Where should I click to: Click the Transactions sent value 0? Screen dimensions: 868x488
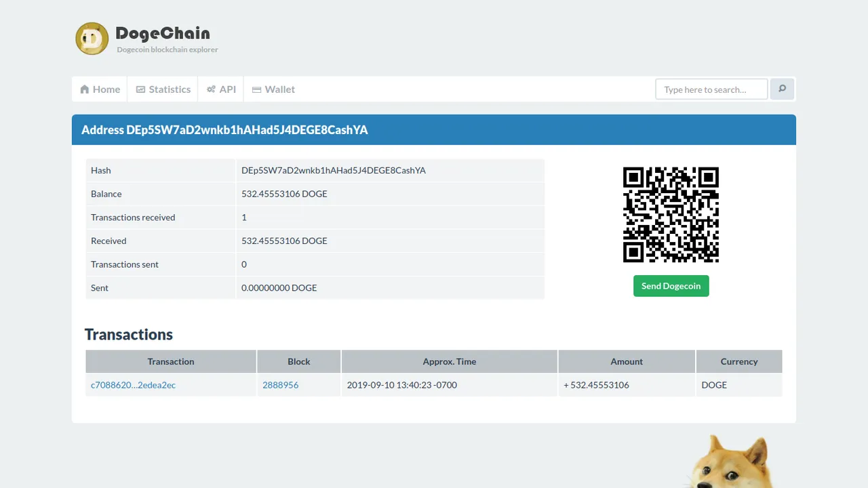tap(244, 264)
